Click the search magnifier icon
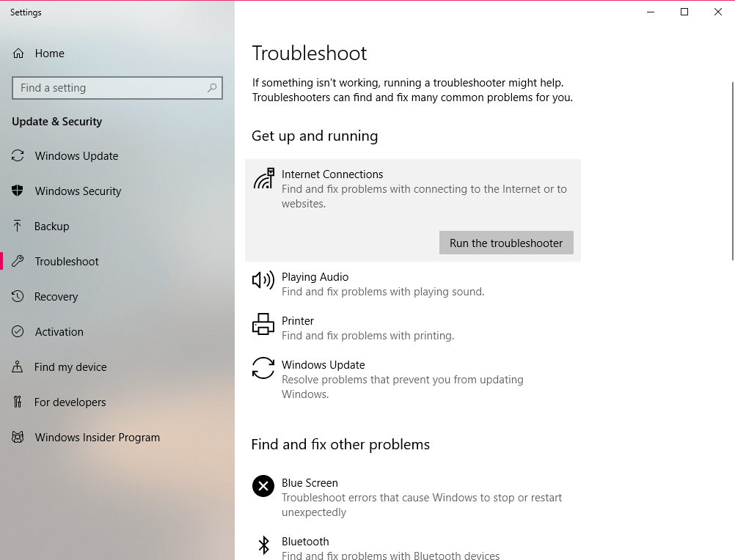Screen dimensions: 735x560 click(x=212, y=87)
